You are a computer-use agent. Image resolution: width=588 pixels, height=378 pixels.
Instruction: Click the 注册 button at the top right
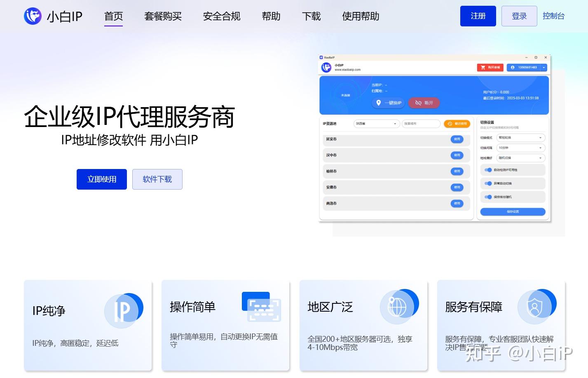click(x=478, y=16)
